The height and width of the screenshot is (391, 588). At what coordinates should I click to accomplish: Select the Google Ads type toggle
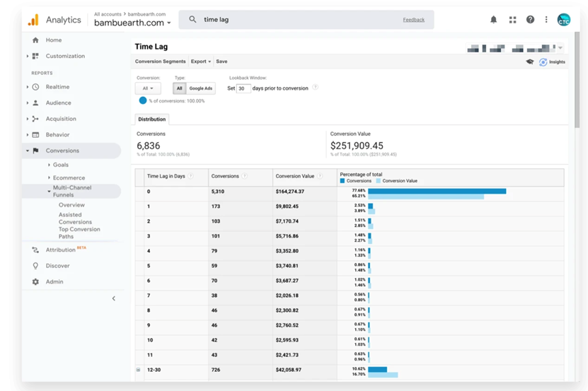point(201,88)
